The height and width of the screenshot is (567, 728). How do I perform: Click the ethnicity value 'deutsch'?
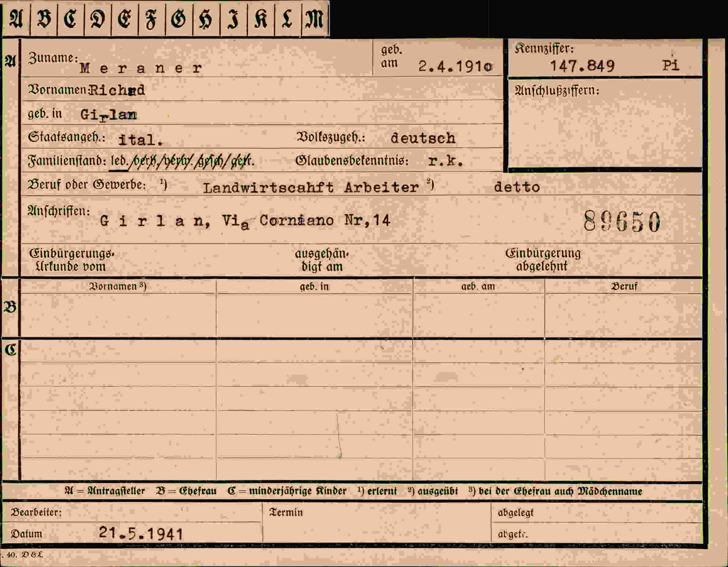[x=423, y=138]
